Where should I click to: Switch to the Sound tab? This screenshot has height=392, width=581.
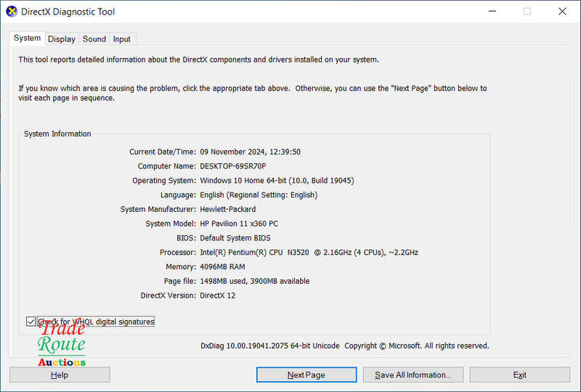coord(94,39)
